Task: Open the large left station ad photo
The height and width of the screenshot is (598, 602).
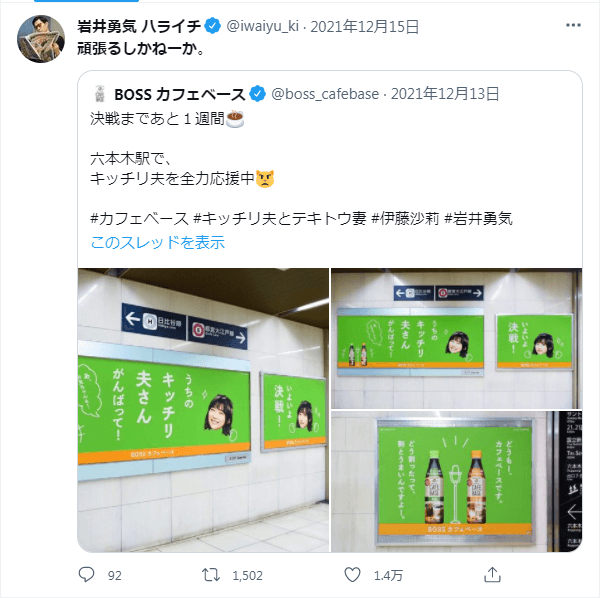Action: [x=203, y=410]
